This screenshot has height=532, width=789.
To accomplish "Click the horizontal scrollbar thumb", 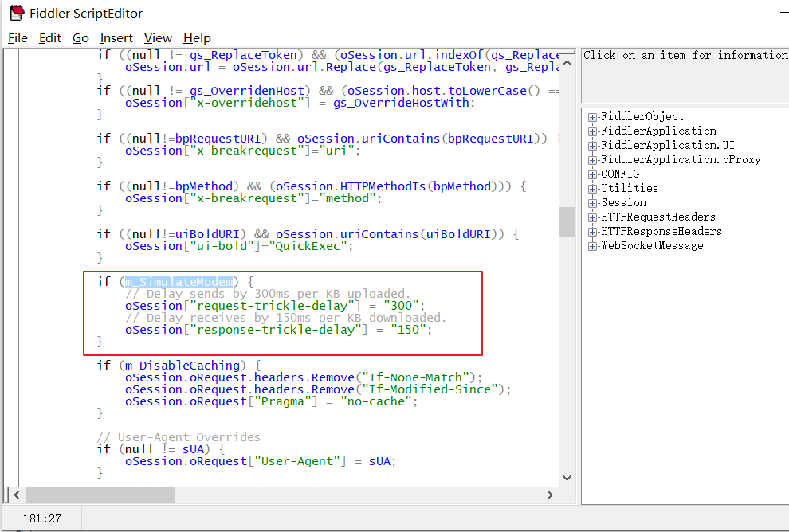I will coord(100,495).
